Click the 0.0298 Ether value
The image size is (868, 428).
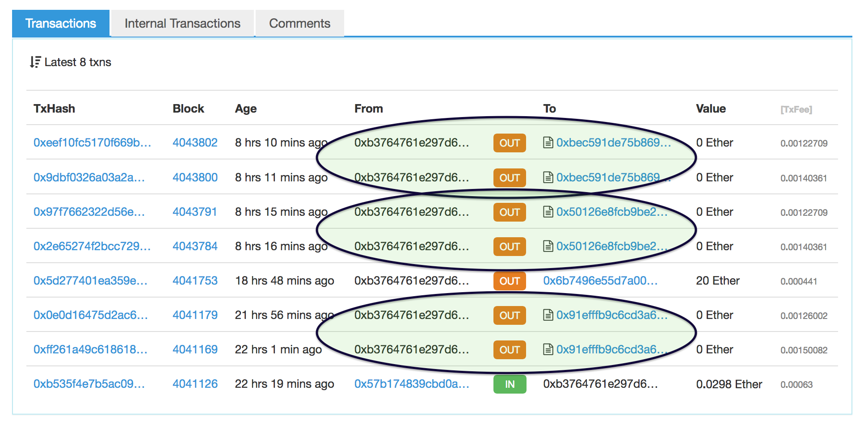pyautogui.click(x=729, y=384)
